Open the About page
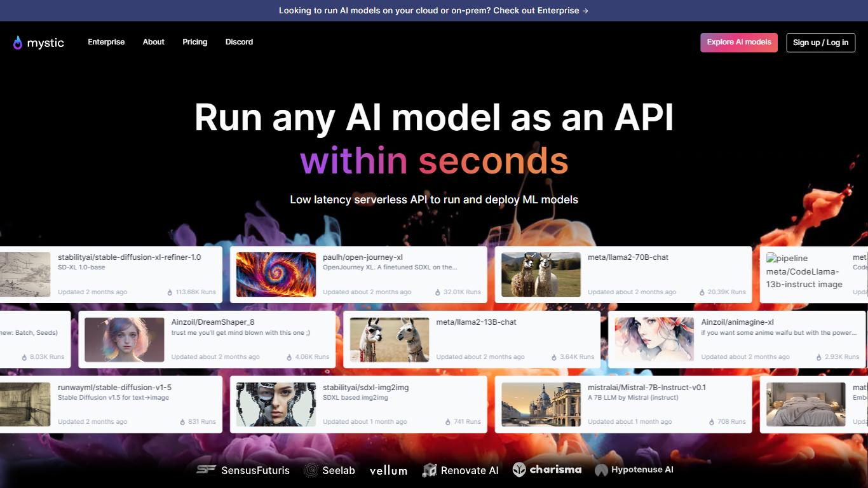This screenshot has height=488, width=868. [x=154, y=42]
